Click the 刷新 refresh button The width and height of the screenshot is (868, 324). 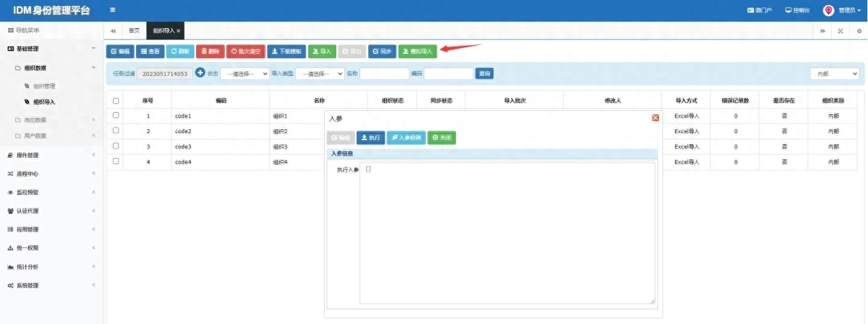pyautogui.click(x=180, y=51)
